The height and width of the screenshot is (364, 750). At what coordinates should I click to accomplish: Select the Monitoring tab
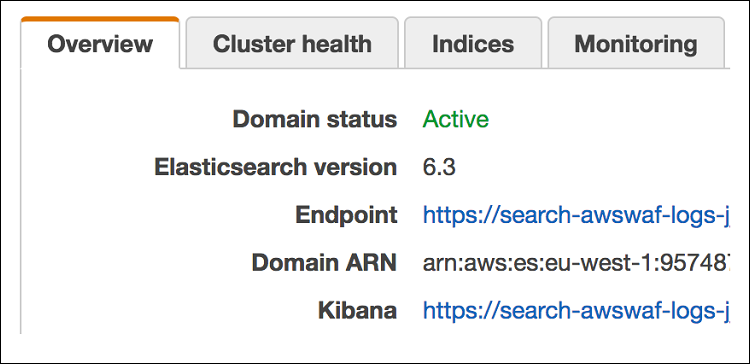636,44
